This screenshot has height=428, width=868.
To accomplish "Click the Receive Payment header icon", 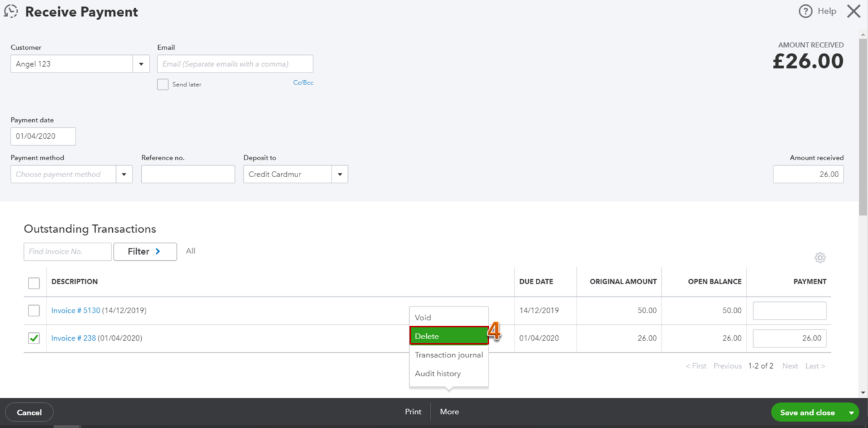I will click(x=11, y=11).
